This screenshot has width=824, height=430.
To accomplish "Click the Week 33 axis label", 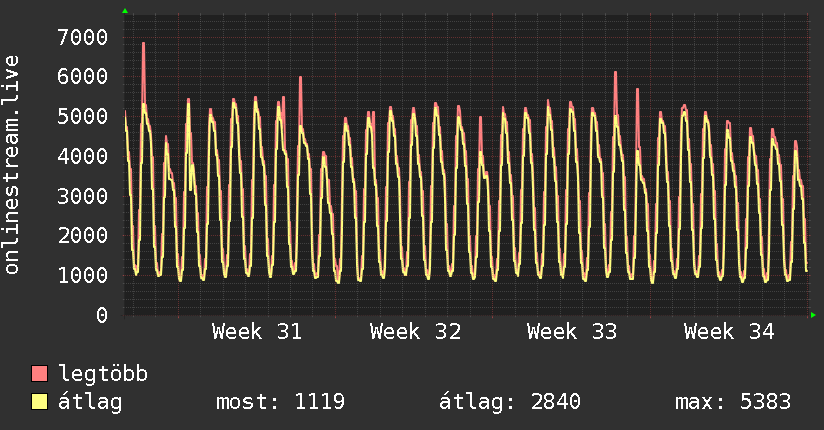I will click(x=572, y=332).
